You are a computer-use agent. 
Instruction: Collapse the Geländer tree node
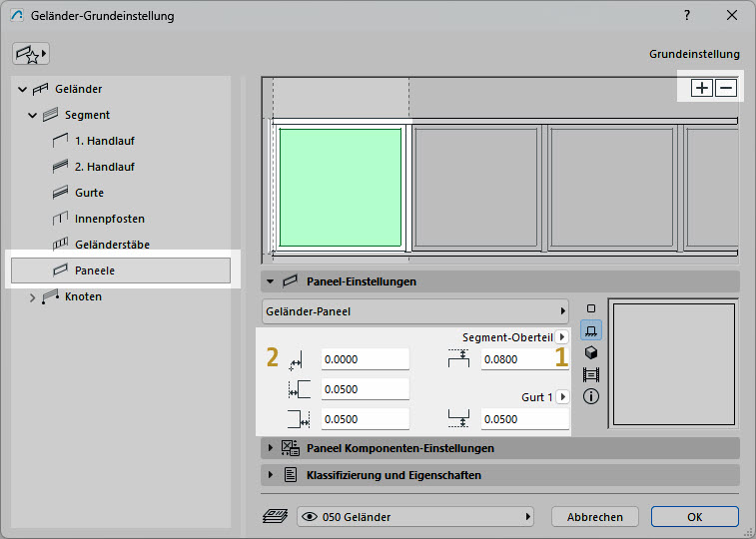point(22,89)
